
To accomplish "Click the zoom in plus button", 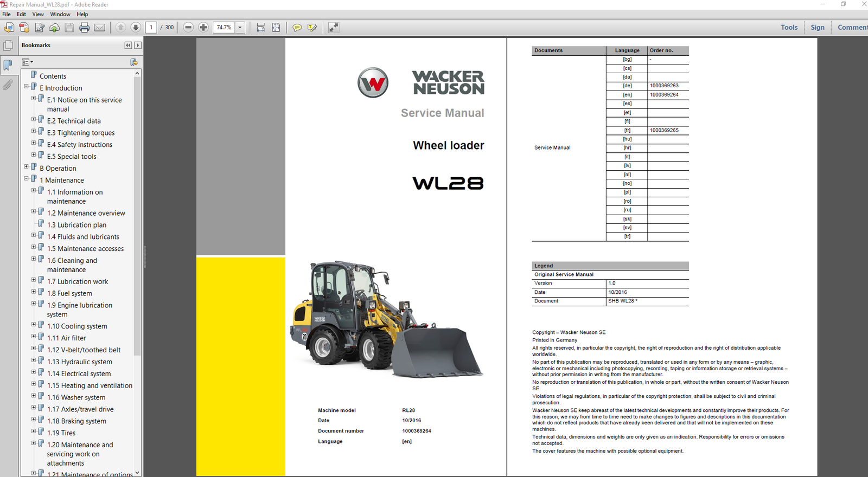I will 203,28.
